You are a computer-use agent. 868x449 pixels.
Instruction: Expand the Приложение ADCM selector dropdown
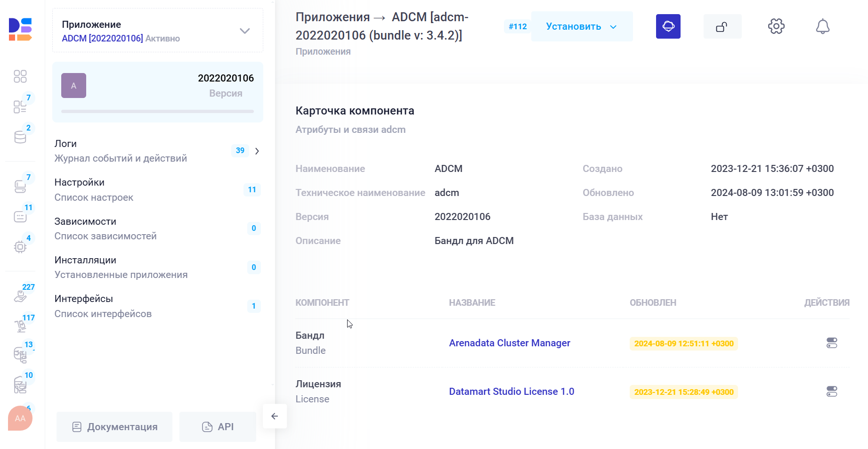point(244,30)
